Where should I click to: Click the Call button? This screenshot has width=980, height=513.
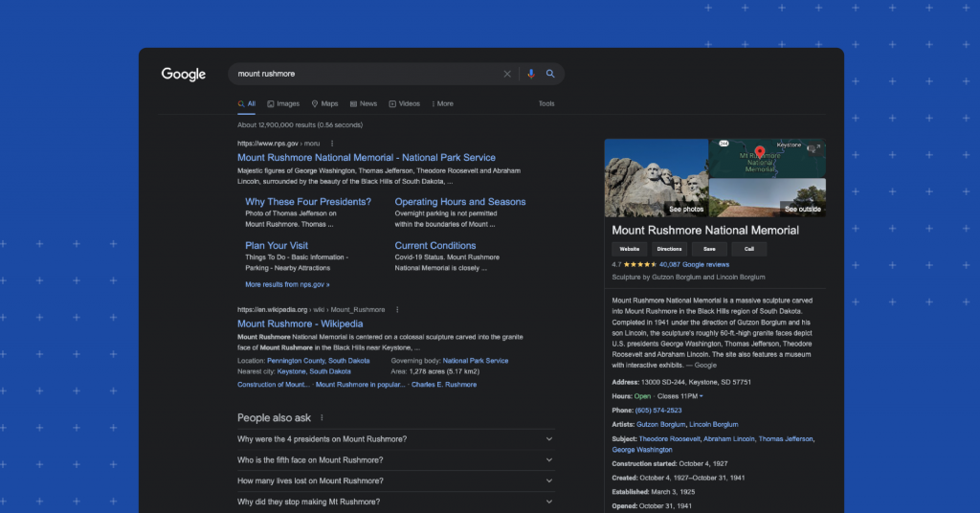click(748, 249)
